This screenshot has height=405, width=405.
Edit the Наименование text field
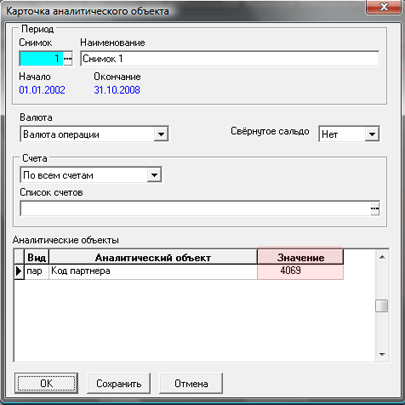(230, 59)
